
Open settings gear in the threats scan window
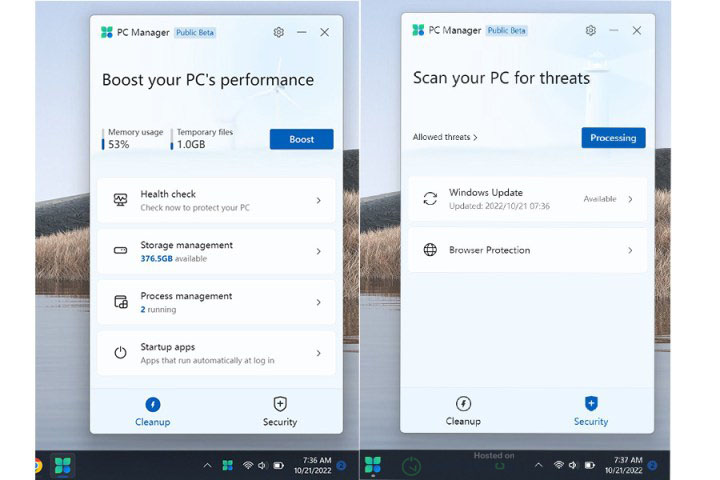click(x=591, y=31)
